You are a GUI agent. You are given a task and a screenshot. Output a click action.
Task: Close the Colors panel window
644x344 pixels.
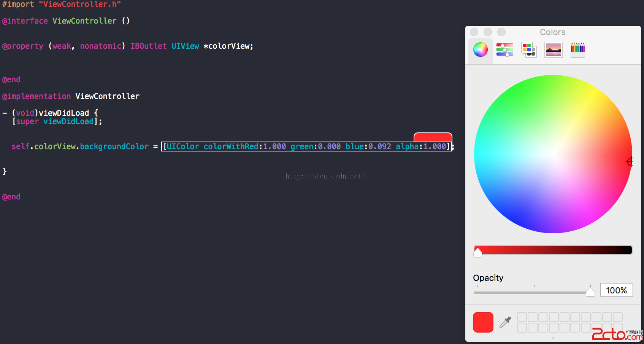click(474, 32)
